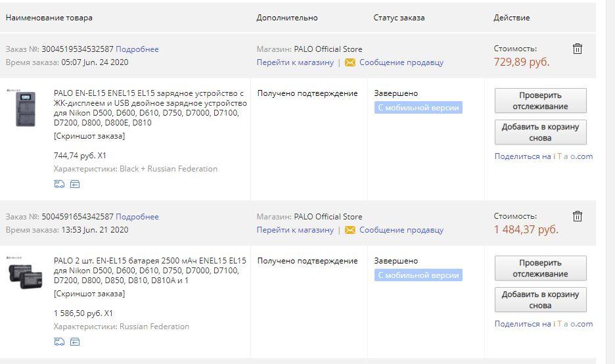This screenshot has height=364, width=615.
Task: Click return arrow icon under battery item
Action: pos(75,342)
